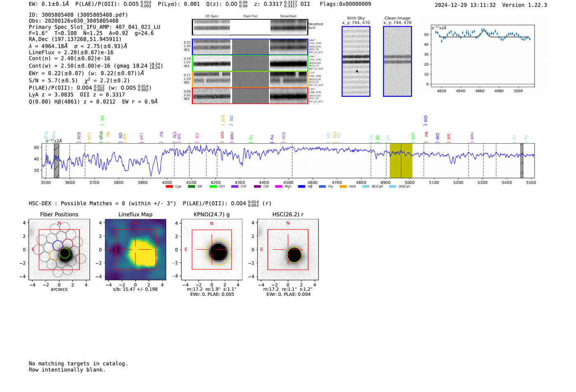This screenshot has width=576, height=392.
Task: Click the 2024-12-29 13:11:32 timestamp
Action: [x=465, y=5]
